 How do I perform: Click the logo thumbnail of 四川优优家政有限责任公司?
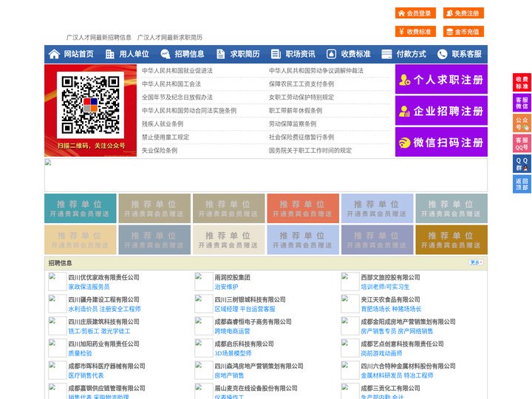58,282
